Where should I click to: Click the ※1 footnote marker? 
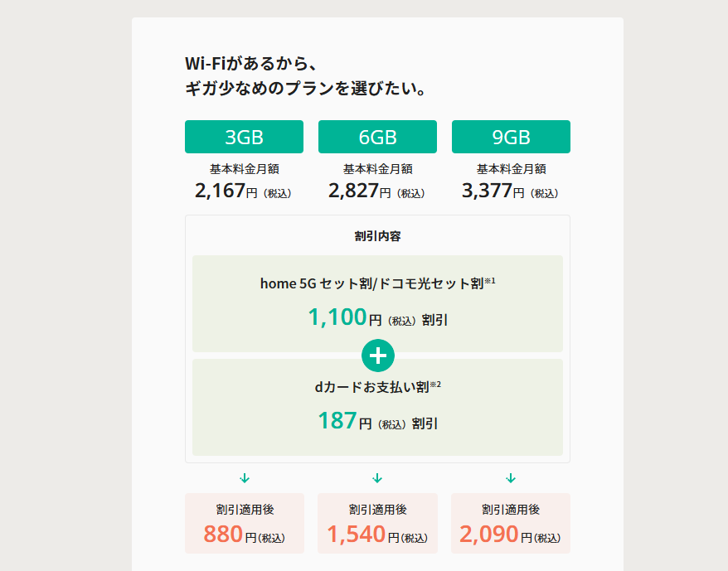click(490, 280)
